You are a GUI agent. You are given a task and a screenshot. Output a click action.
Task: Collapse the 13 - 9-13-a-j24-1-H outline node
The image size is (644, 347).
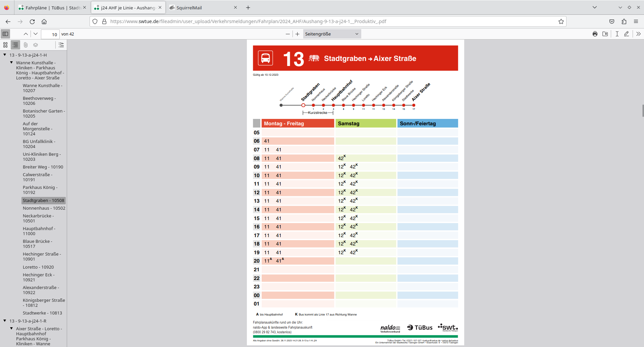pyautogui.click(x=5, y=55)
